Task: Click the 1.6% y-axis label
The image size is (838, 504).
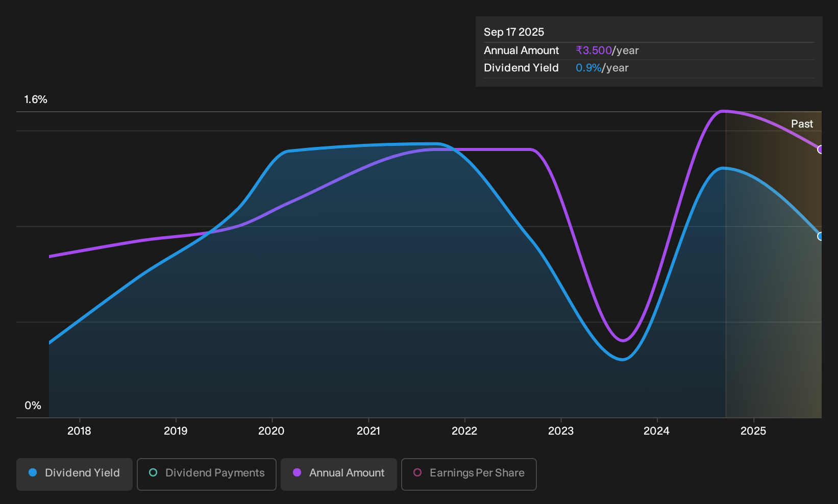Action: 36,99
